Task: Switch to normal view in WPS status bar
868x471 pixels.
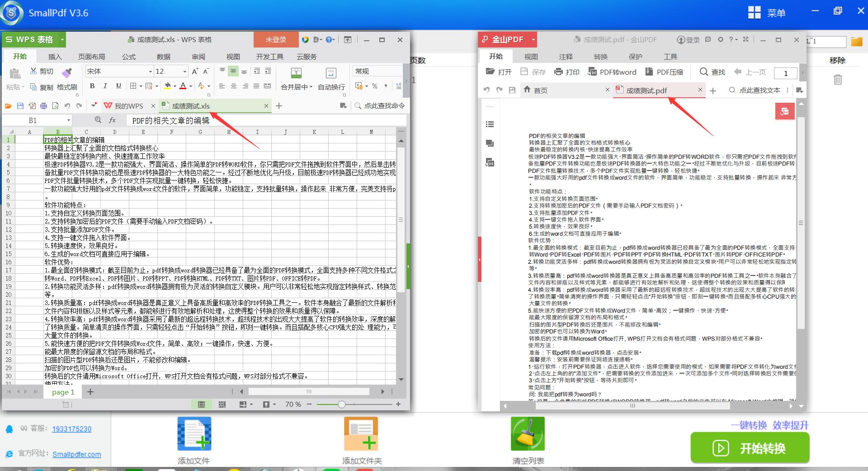Action: pos(202,404)
